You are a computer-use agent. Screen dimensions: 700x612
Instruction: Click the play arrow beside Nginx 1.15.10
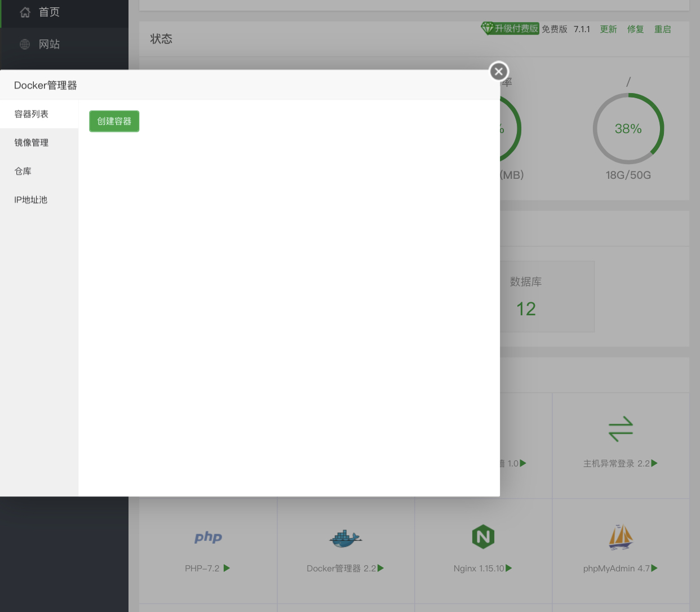pyautogui.click(x=509, y=568)
